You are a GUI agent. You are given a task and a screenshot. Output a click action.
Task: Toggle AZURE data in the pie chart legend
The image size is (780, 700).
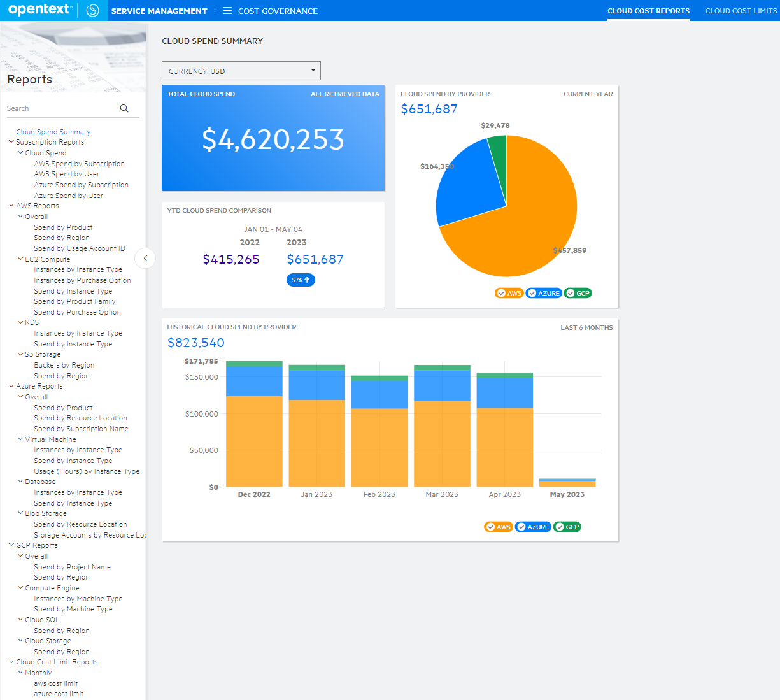click(x=543, y=293)
